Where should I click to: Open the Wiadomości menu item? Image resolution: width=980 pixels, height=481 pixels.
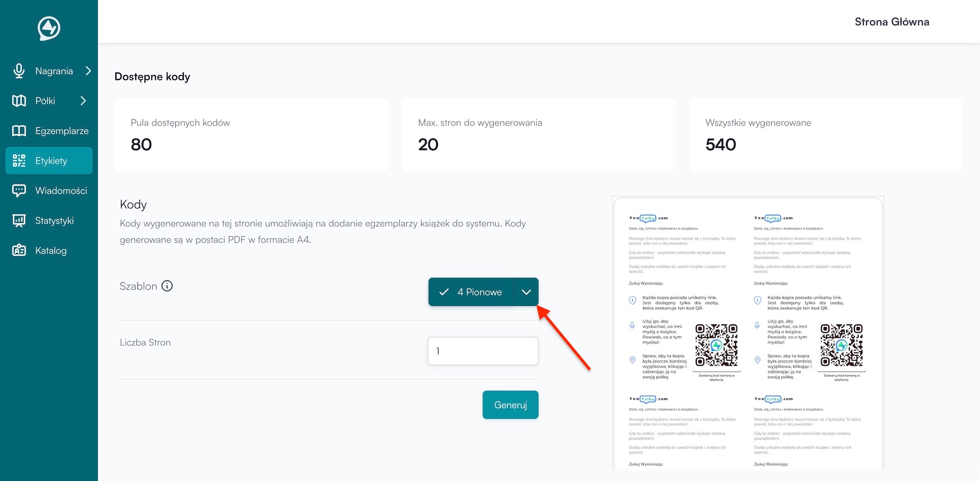point(61,191)
